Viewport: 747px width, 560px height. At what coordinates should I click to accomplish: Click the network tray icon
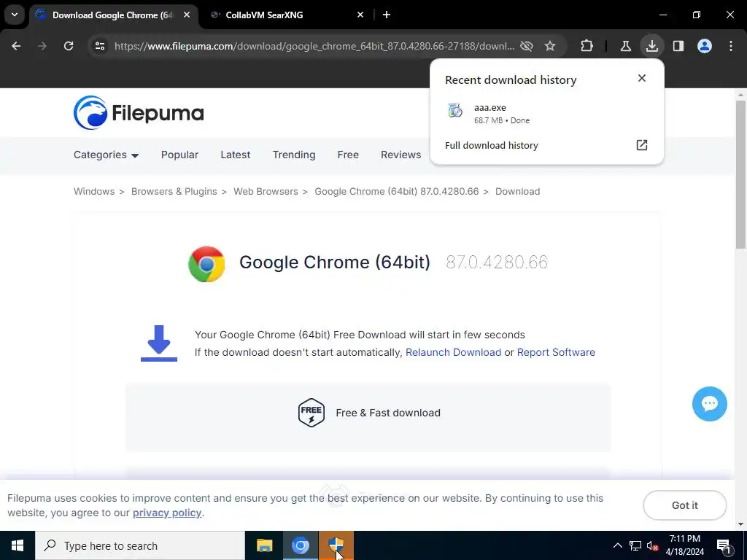(x=635, y=545)
